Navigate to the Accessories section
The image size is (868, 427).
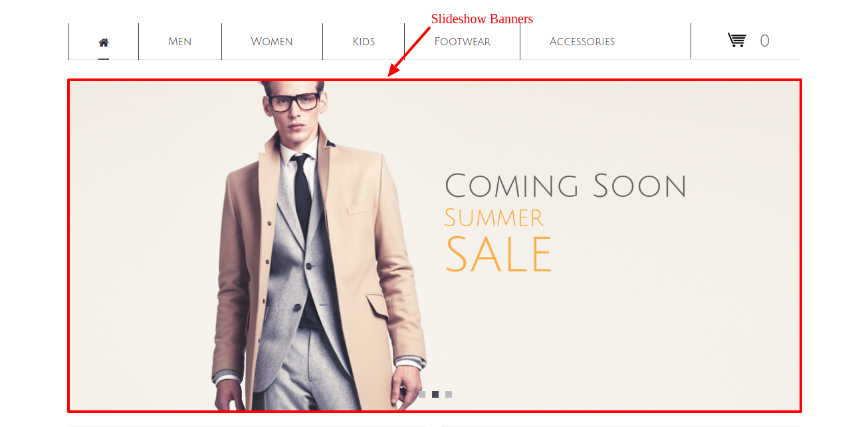click(x=582, y=42)
